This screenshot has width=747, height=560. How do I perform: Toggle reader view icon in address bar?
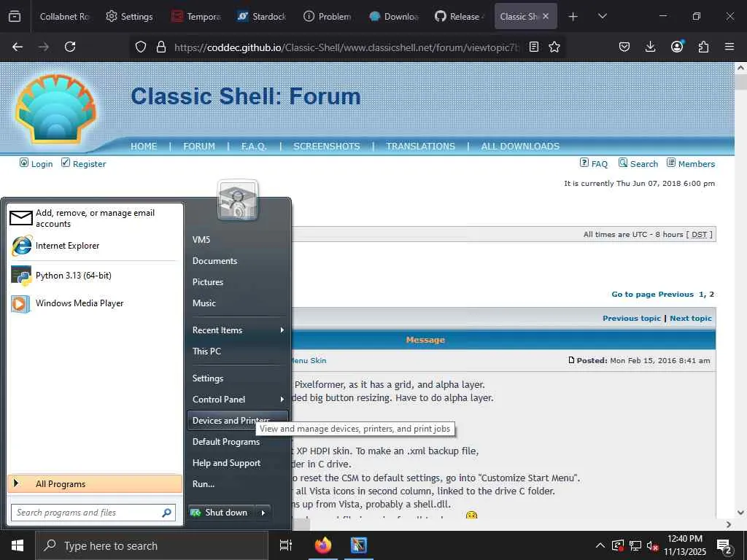click(x=534, y=47)
